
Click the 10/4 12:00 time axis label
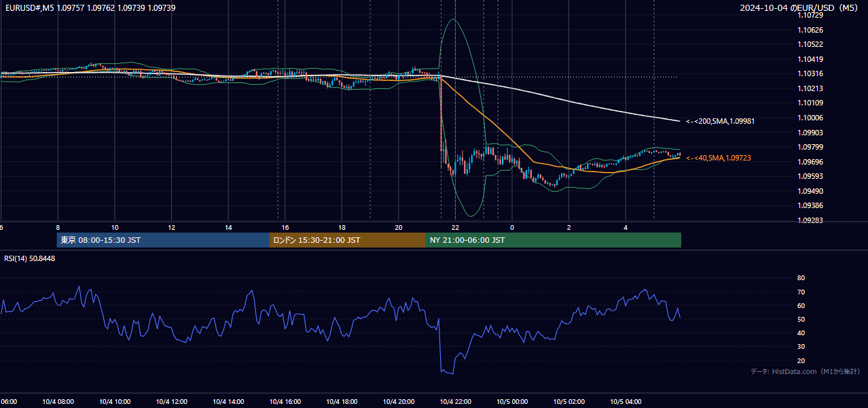tap(171, 402)
